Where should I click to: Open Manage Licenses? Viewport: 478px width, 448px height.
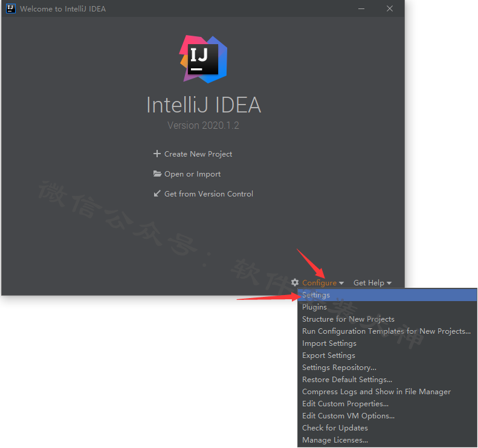387,440
